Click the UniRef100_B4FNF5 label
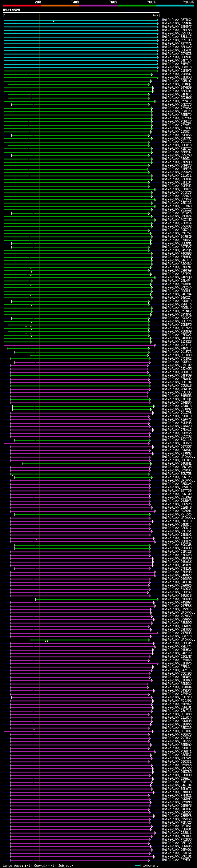The image size is (197, 868). click(177, 94)
